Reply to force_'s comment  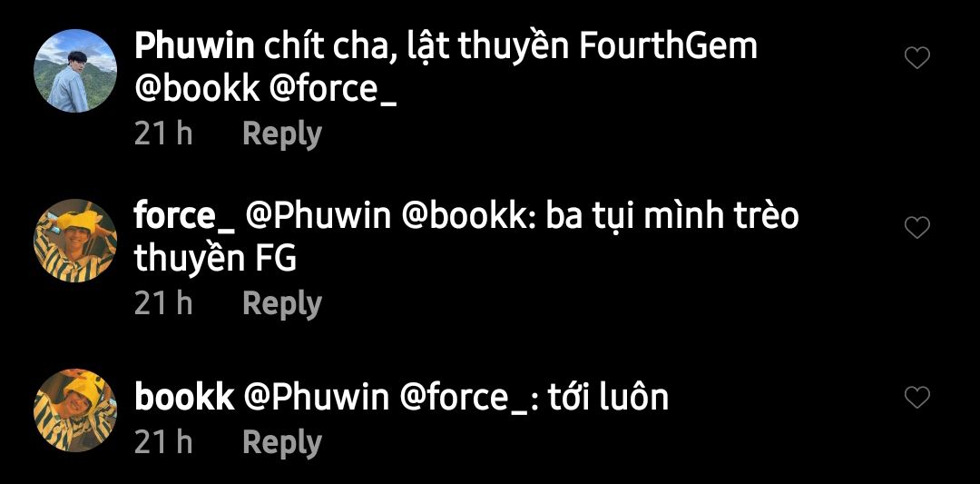[282, 304]
